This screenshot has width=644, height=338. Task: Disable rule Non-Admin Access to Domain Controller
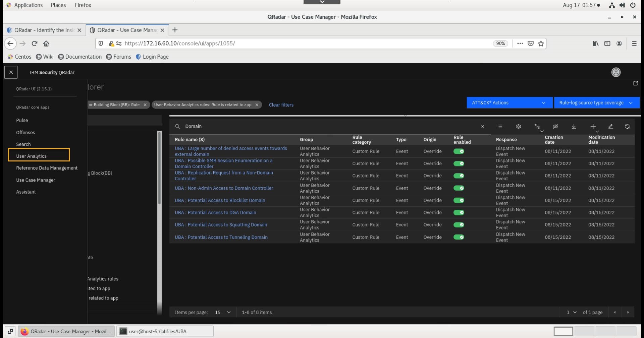click(459, 188)
